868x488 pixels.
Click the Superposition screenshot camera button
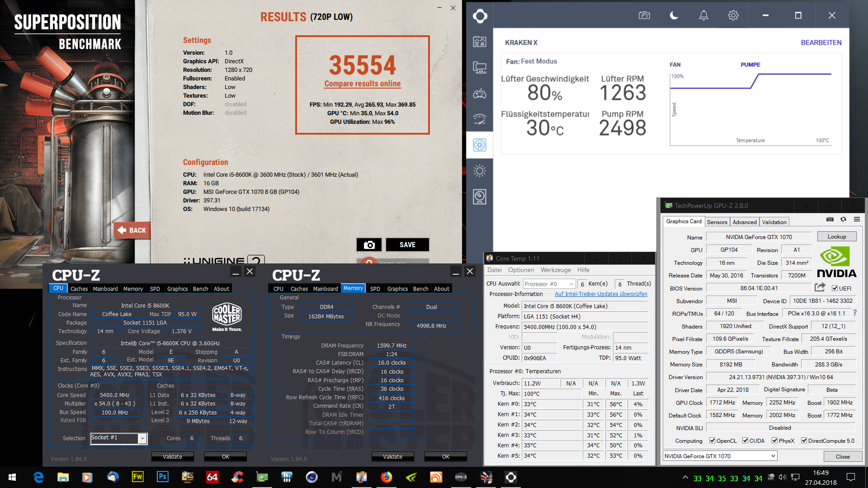369,244
